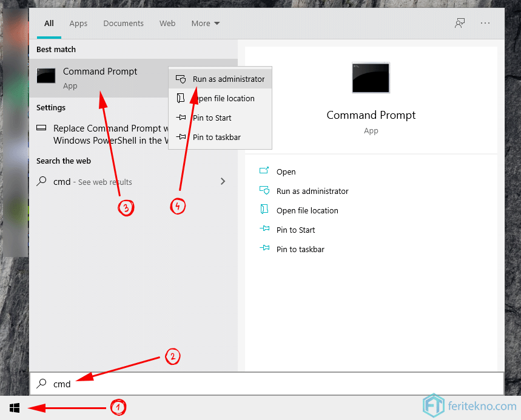Click Pin to taskbar in details pane
Image resolution: width=521 pixels, height=420 pixels.
pyautogui.click(x=300, y=249)
